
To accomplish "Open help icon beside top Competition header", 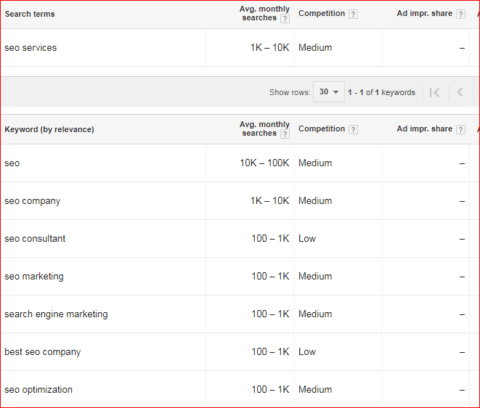I will pos(353,14).
